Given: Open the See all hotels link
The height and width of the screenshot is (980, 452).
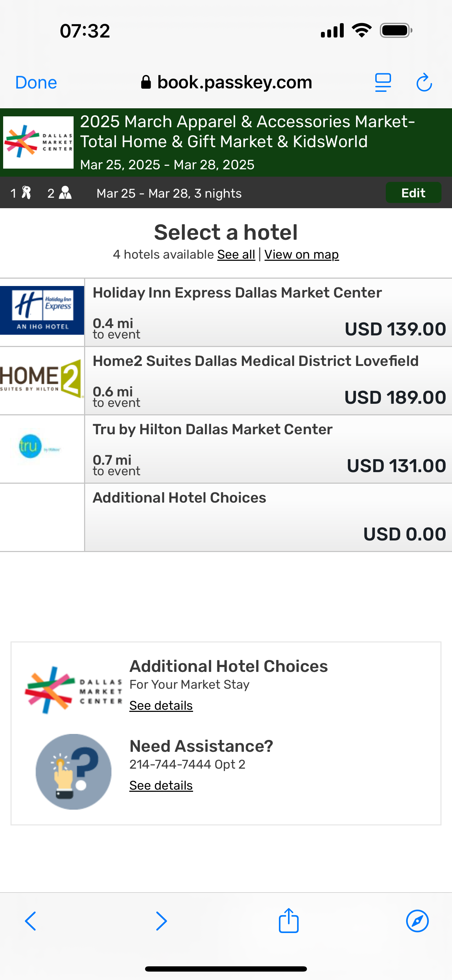Looking at the screenshot, I should (x=236, y=254).
